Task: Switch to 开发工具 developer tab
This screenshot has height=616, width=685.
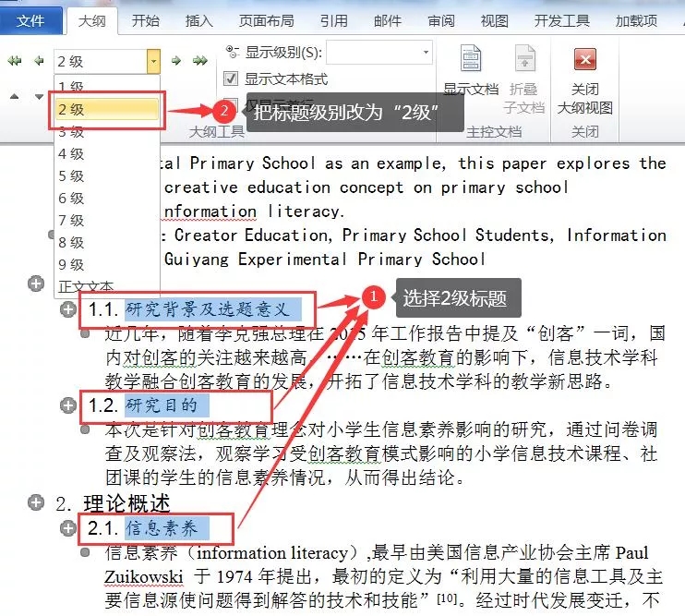Action: pyautogui.click(x=562, y=20)
